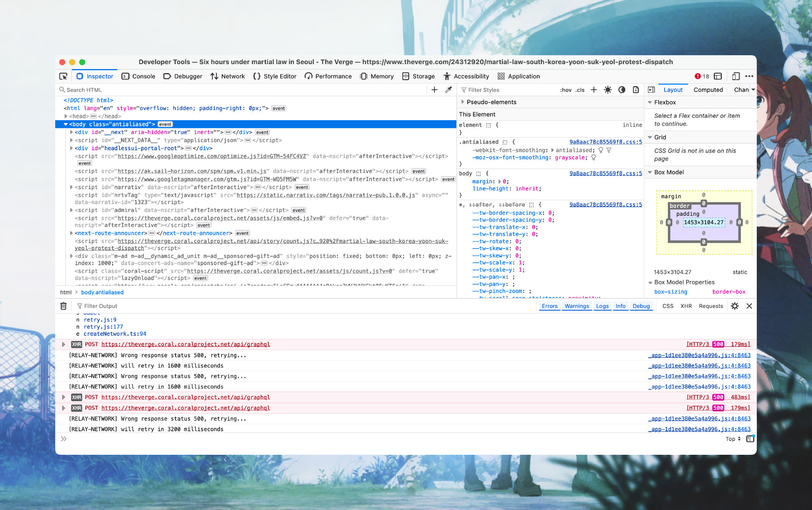Switch to the Computed sidebar tab
Viewport: 812px width, 510px height.
click(708, 90)
